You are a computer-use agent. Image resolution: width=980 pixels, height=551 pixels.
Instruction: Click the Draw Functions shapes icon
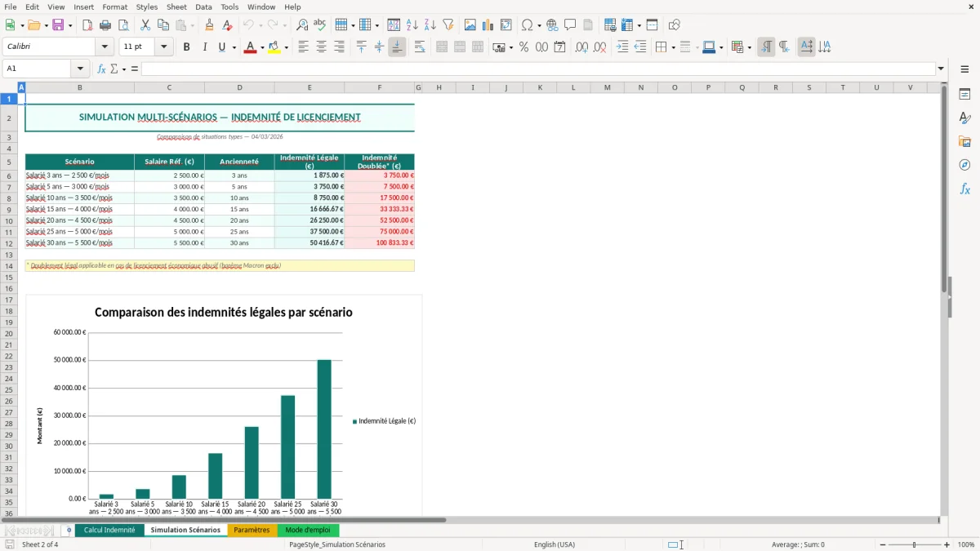tap(675, 25)
